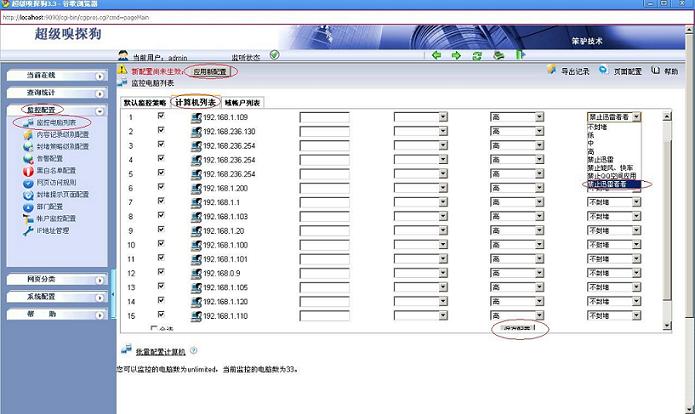695x414 pixels.
Task: Open IP地址管理 wrench icon
Action: pos(28,231)
